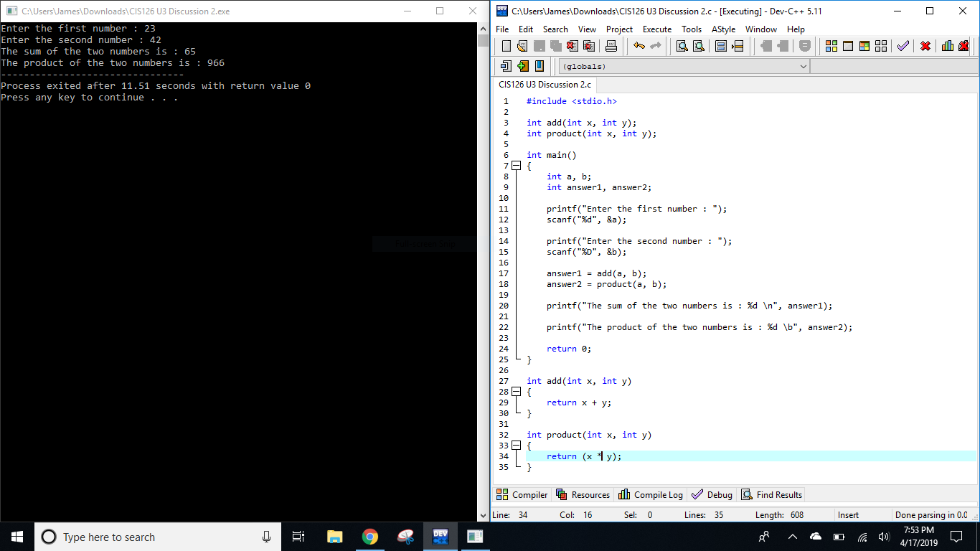980x551 pixels.
Task: Click code line 'return 0;'
Action: point(570,349)
